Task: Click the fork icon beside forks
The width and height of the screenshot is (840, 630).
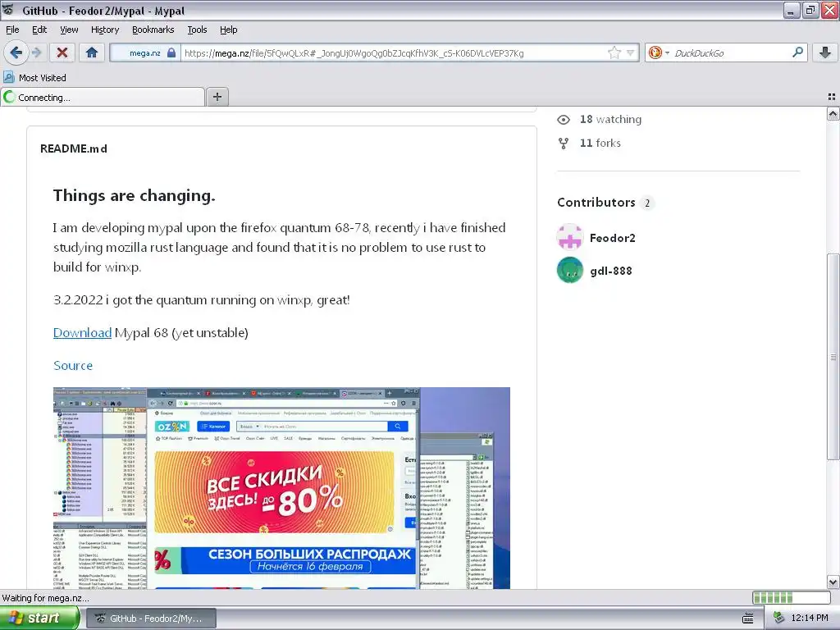Action: (564, 143)
